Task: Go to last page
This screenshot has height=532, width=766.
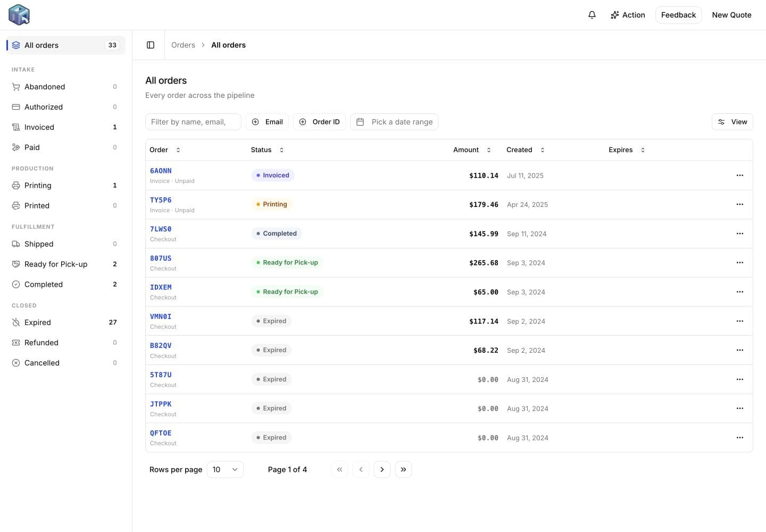Action: [x=403, y=469]
